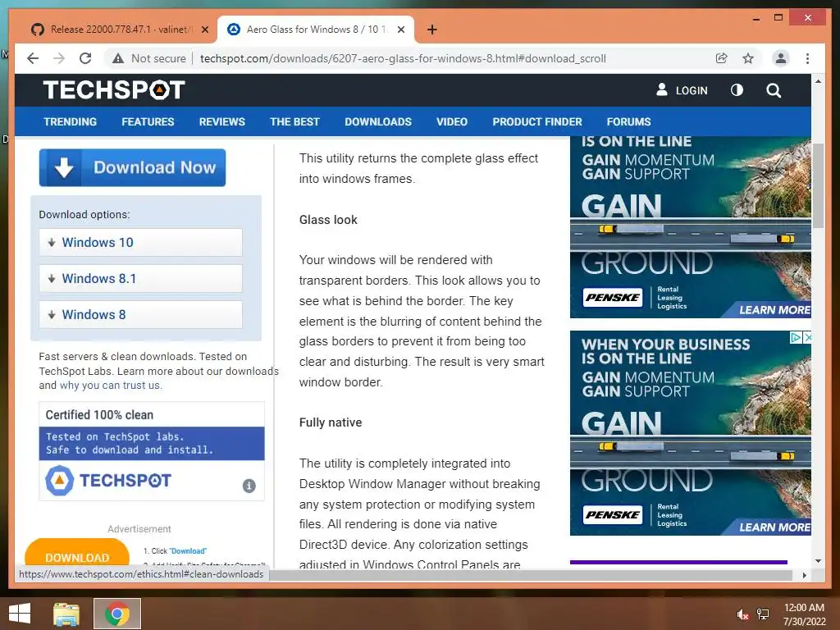Click the Not secure warning icon
Viewport: 840px width, 630px height.
pos(118,58)
